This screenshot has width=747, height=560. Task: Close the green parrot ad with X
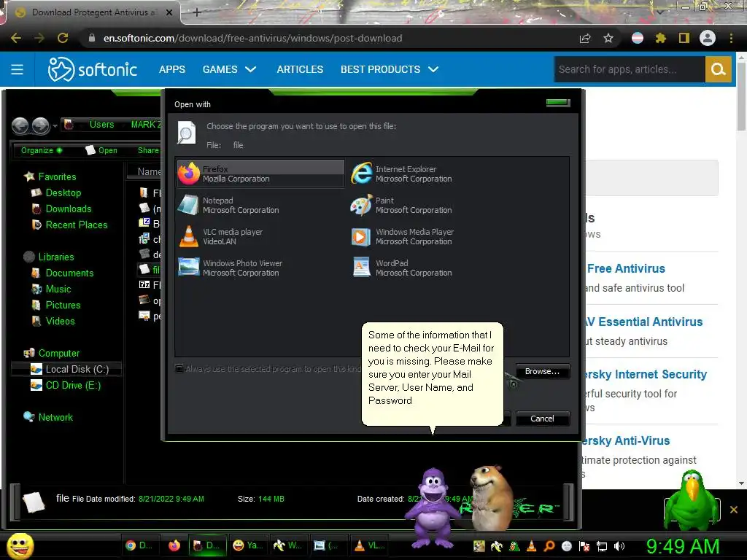coord(734,510)
